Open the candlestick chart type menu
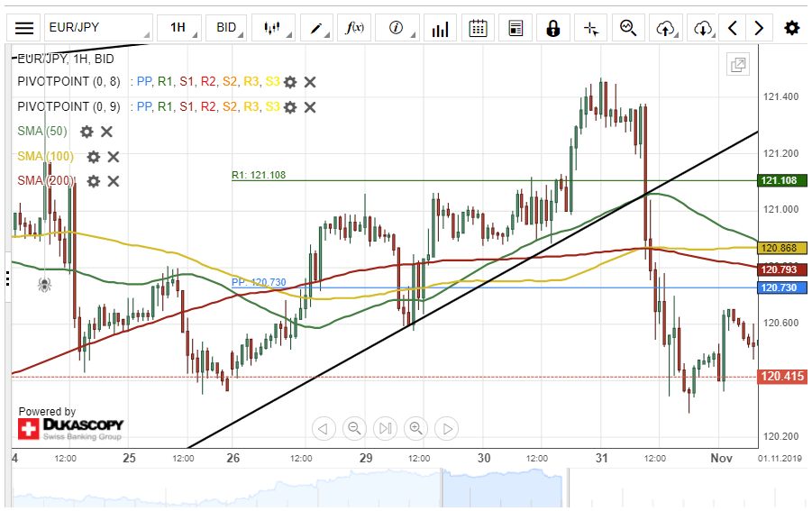 273,28
